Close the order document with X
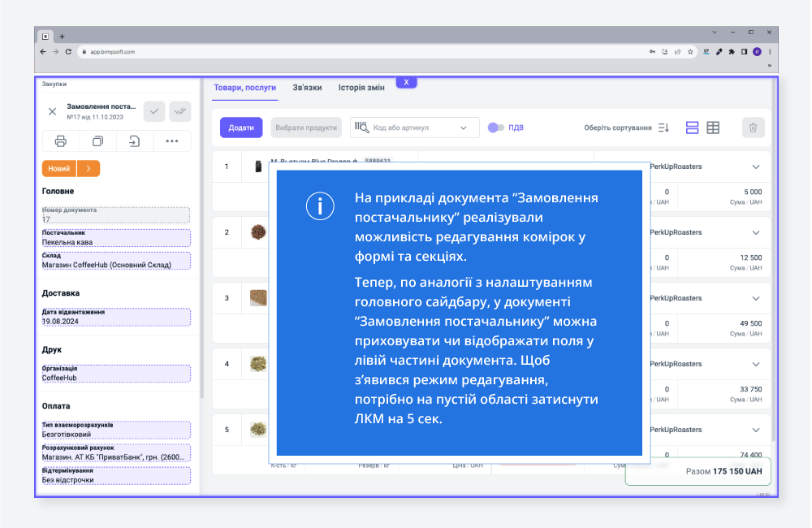Viewport: 812px width, 528px height. tap(52, 111)
